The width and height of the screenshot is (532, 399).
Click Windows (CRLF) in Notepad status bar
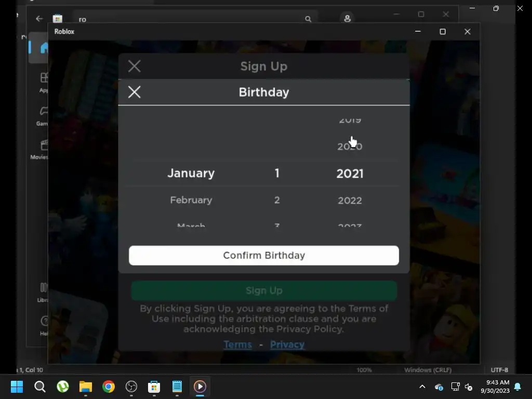[428, 370]
